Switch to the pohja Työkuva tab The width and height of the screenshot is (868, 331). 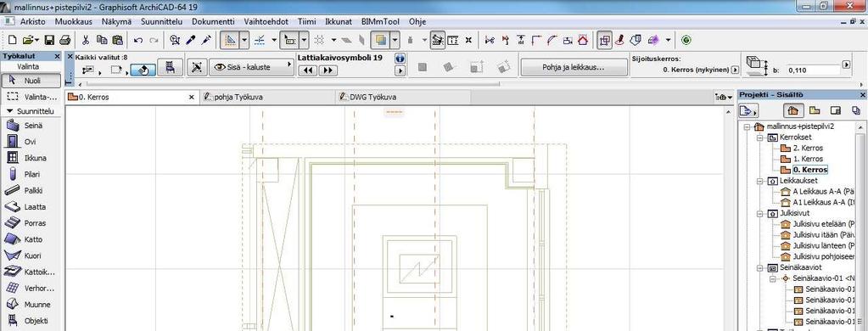tap(267, 97)
